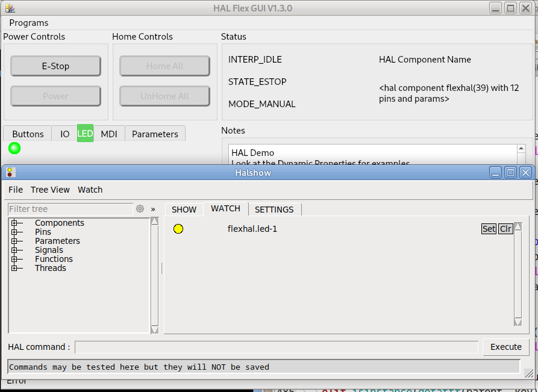
Task: Expand the Signals tree node
Action: coord(13,250)
